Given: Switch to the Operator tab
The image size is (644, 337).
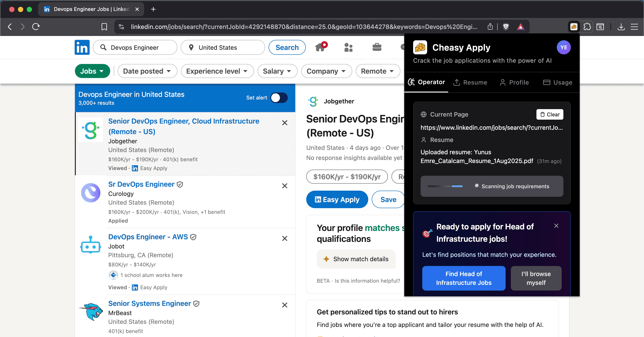Looking at the screenshot, I should [x=426, y=82].
